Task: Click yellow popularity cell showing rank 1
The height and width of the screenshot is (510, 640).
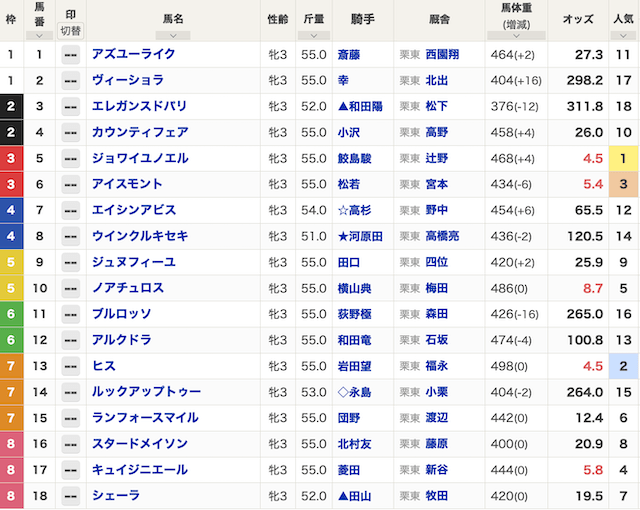Action: click(x=623, y=159)
